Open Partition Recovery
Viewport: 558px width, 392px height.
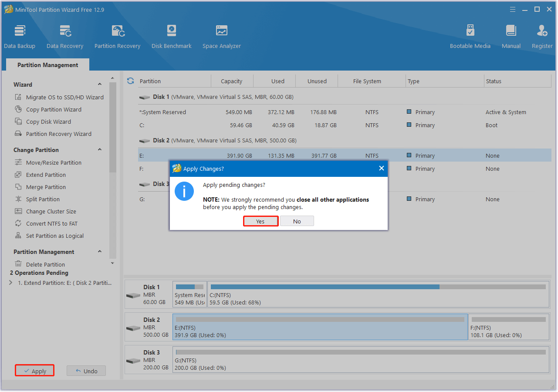pos(117,37)
